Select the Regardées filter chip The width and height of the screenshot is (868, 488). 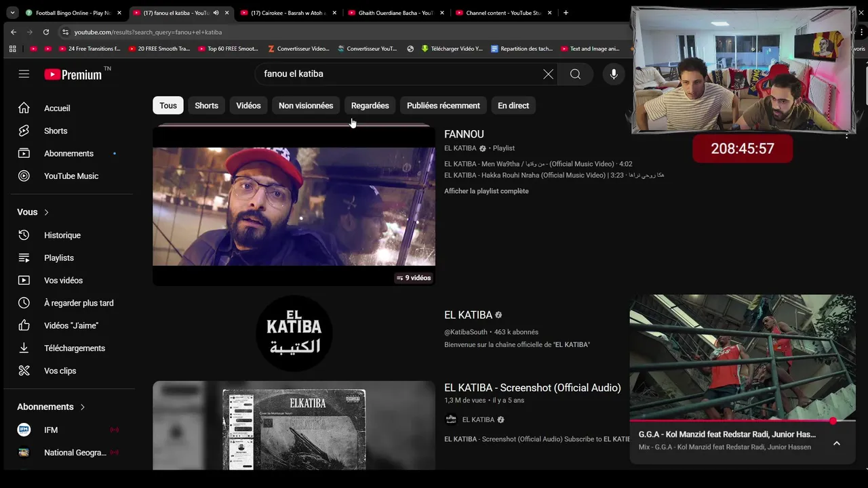coord(370,106)
